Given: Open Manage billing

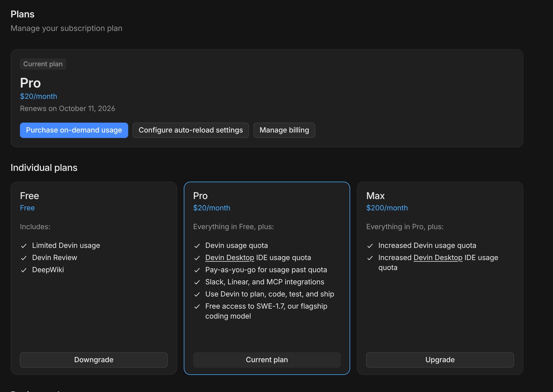Looking at the screenshot, I should [x=284, y=130].
